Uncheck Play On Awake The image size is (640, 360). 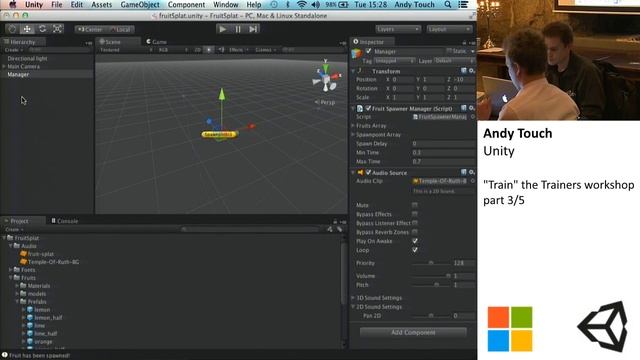(415, 241)
